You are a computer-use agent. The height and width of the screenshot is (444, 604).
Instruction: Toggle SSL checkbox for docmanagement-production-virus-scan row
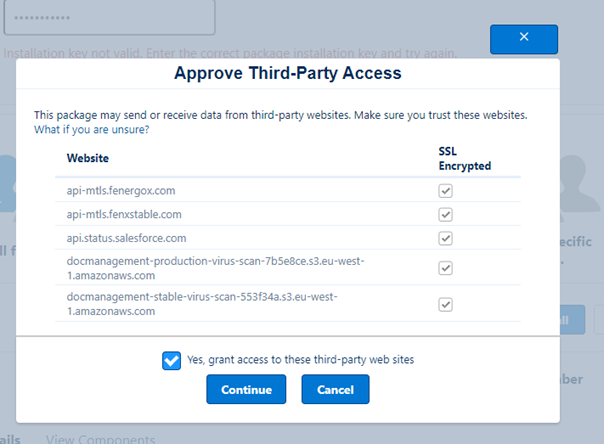tap(445, 268)
